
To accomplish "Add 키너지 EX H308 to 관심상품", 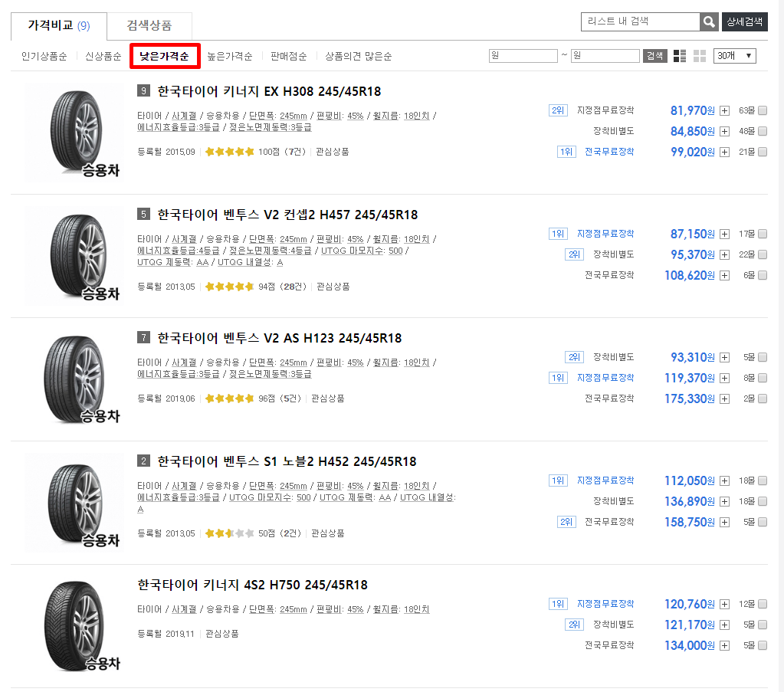I will click(333, 152).
